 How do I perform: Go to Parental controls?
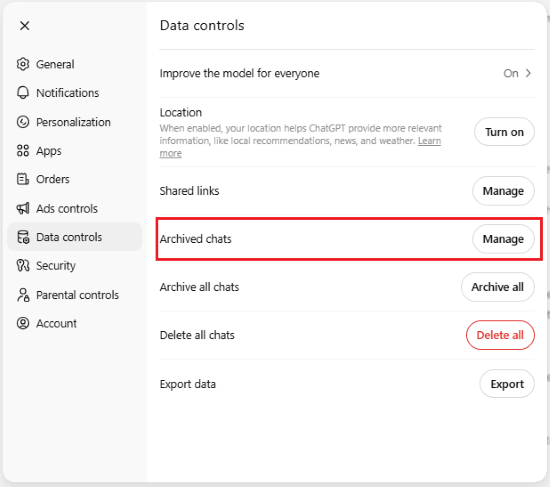(x=74, y=295)
